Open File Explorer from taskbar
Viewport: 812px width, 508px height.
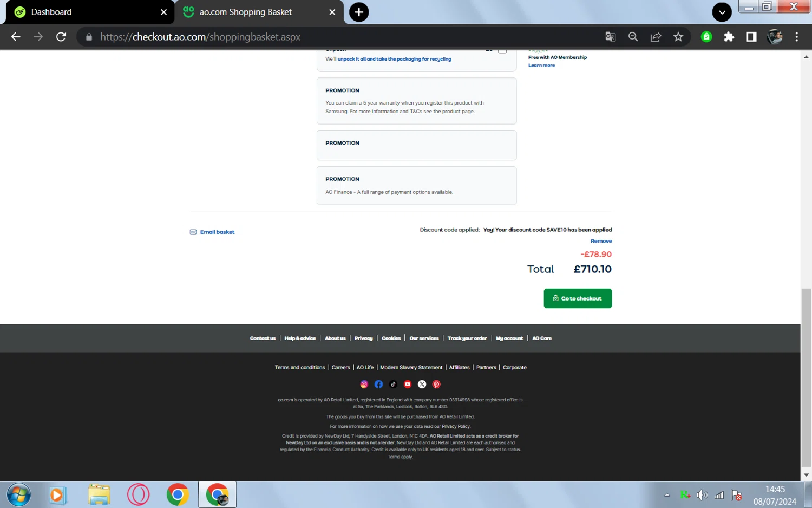[x=99, y=495]
